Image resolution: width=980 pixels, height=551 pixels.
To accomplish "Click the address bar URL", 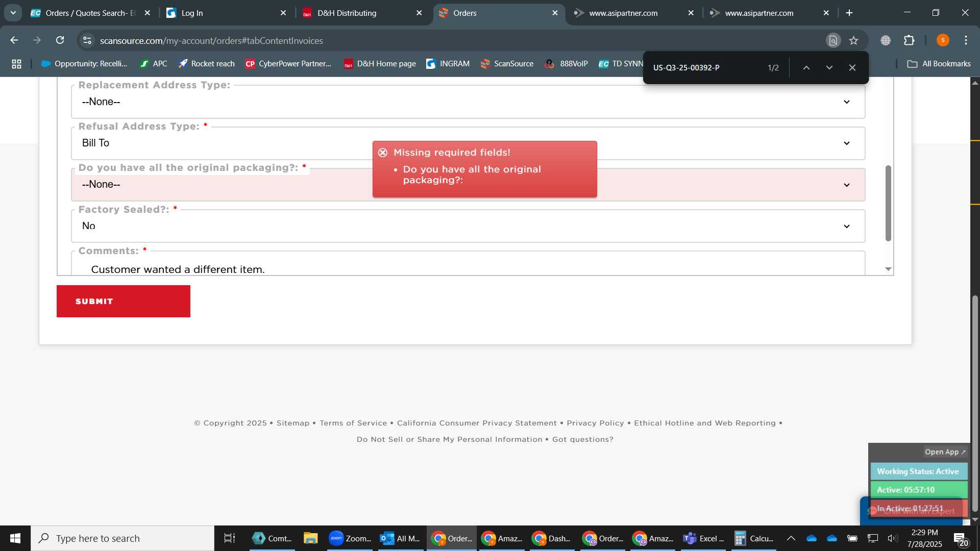I will pos(211,40).
